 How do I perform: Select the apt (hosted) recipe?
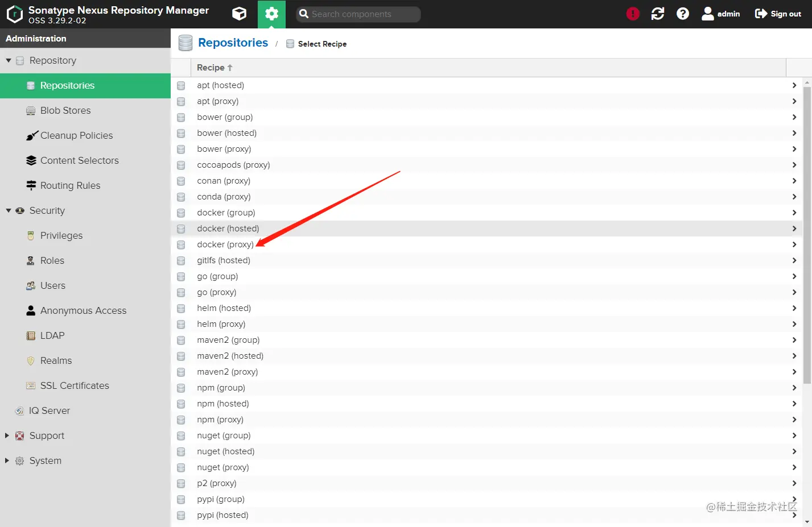[487, 85]
